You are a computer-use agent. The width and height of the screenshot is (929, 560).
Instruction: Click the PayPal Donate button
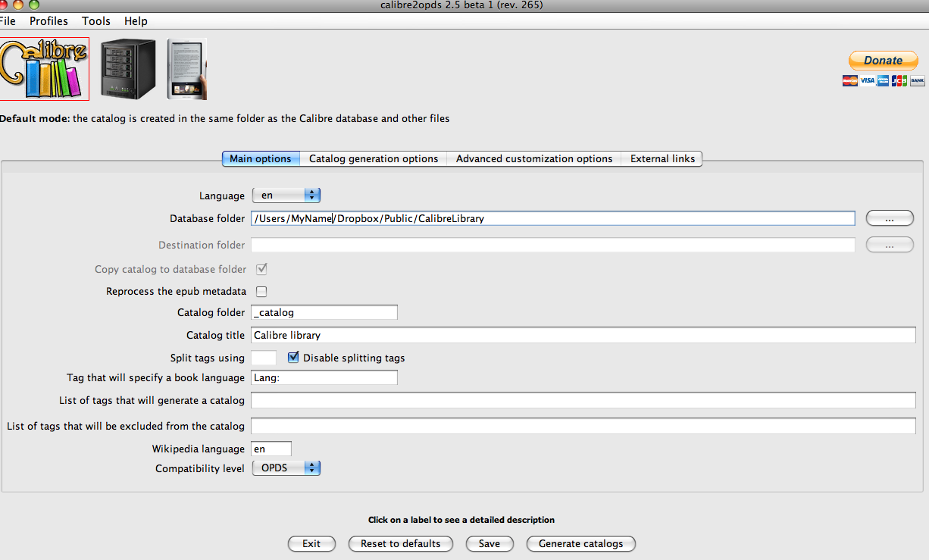(x=883, y=61)
